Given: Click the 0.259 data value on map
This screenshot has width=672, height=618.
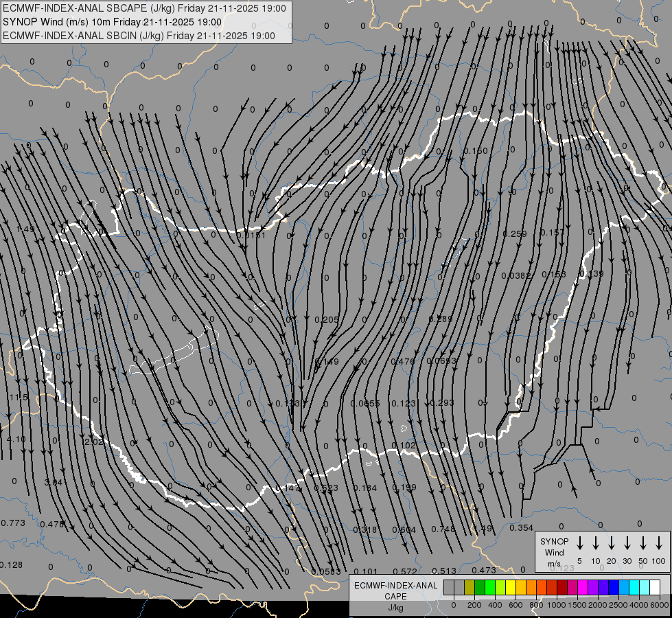Looking at the screenshot, I should tap(514, 234).
